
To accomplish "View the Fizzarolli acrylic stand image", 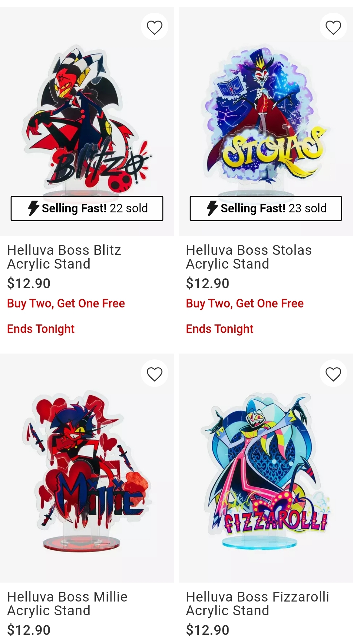I will pyautogui.click(x=266, y=468).
